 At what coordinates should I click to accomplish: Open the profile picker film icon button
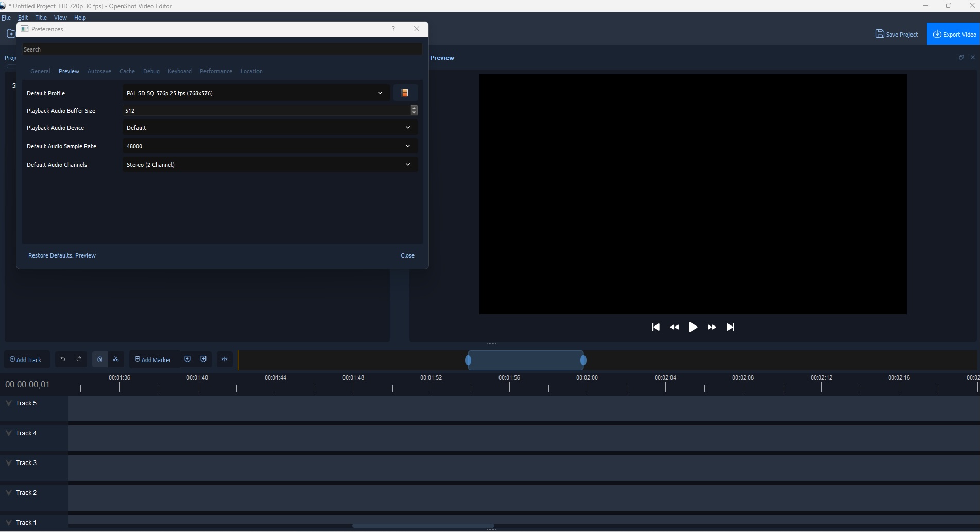point(405,93)
